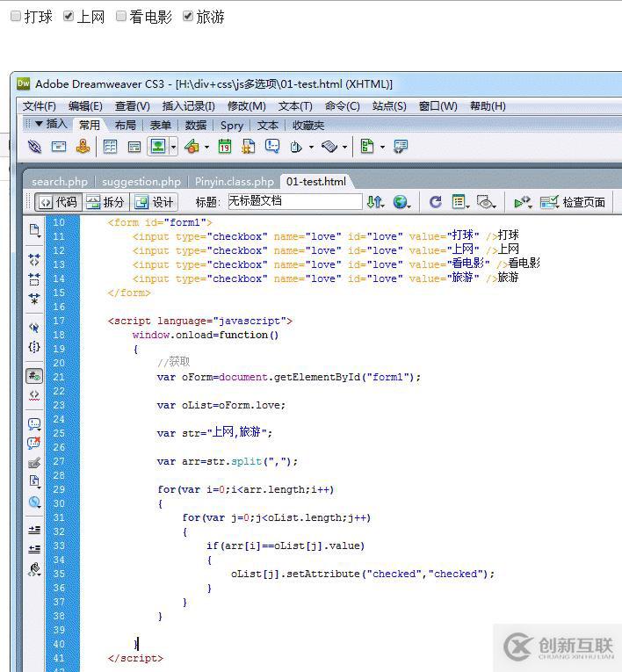Outdent code with the outdent icon
Viewport: 622px width, 672px height.
[34, 549]
